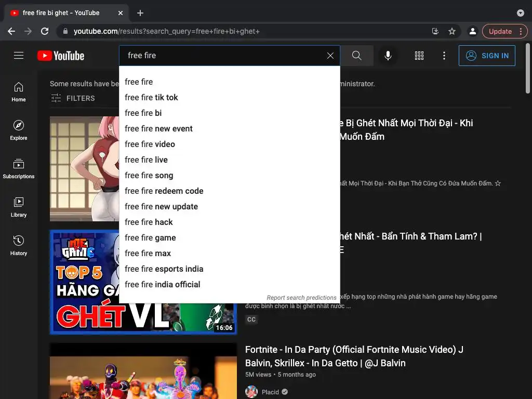Click the browser address bar URL
The height and width of the screenshot is (399, 532).
(166, 31)
